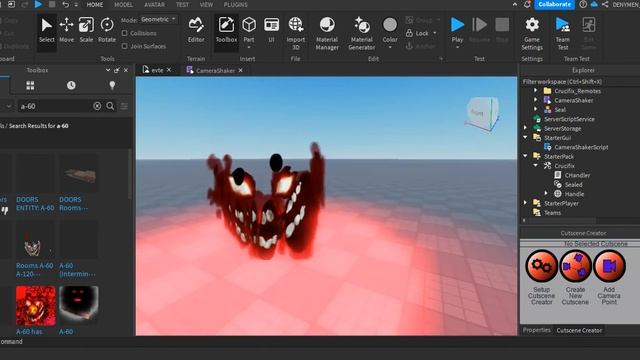Open the UI insert tool

coord(271,30)
